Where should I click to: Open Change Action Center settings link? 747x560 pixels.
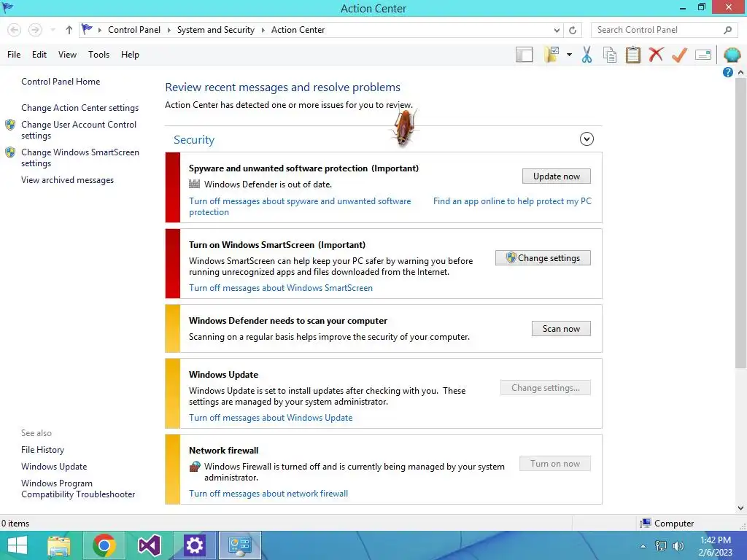[x=80, y=108]
